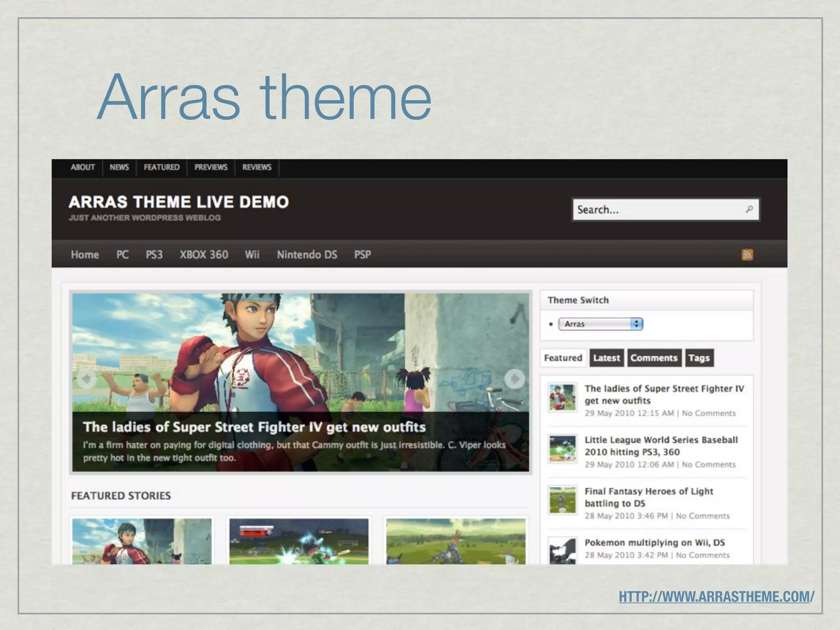The image size is (840, 630).
Task: Switch to the Tags sidebar tab
Action: coord(699,358)
